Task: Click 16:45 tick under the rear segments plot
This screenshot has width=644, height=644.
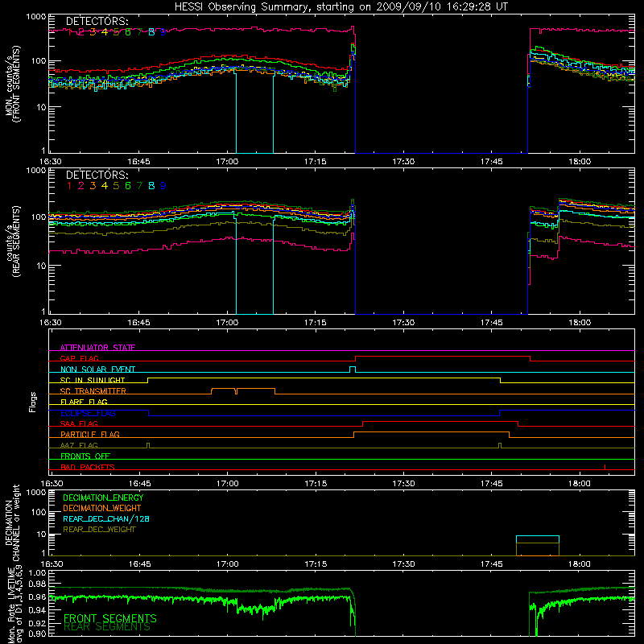Action: (138, 323)
